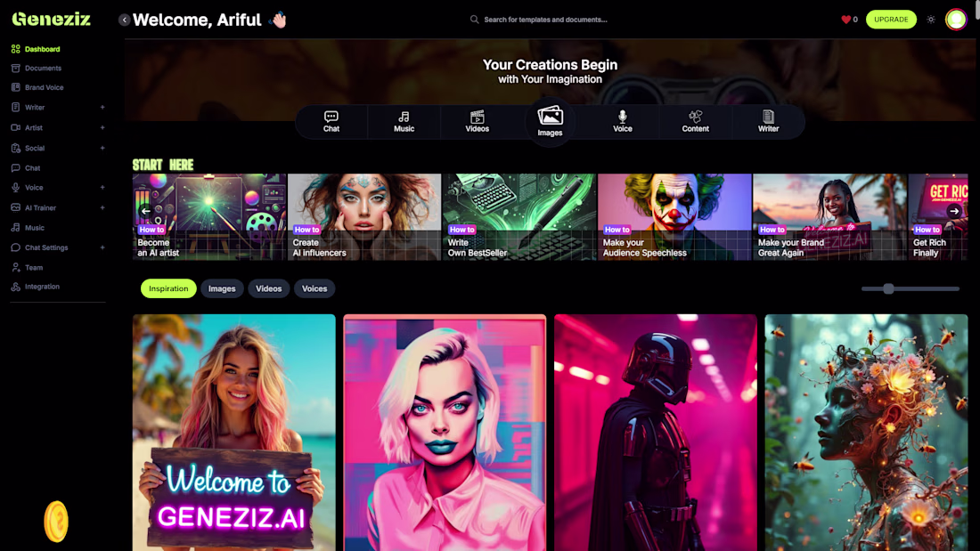The height and width of the screenshot is (551, 980).
Task: Open the Music creation tool
Action: 404,122
